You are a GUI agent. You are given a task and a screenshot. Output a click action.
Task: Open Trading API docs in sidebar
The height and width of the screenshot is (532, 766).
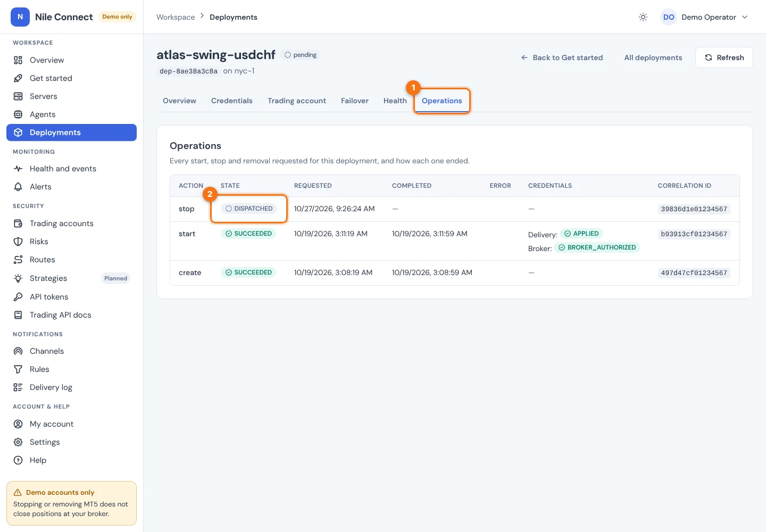point(71,315)
